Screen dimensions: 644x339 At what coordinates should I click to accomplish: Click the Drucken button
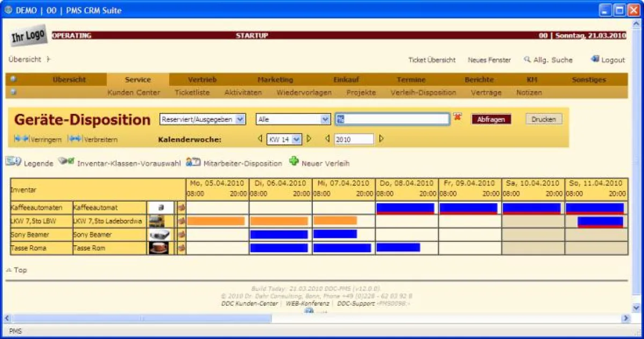click(544, 119)
